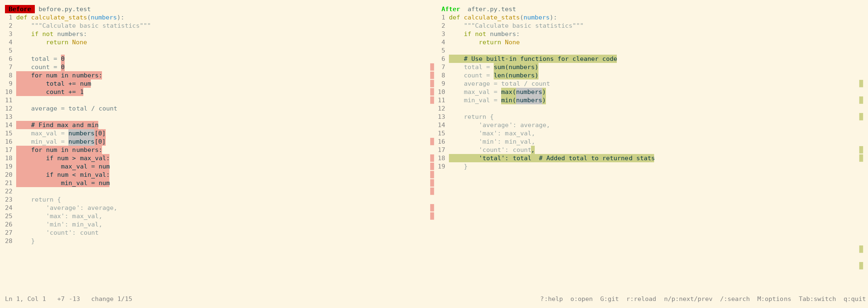Click 'if num > max_val:' line
Viewport: 868px width, 308px height.
(x=78, y=158)
